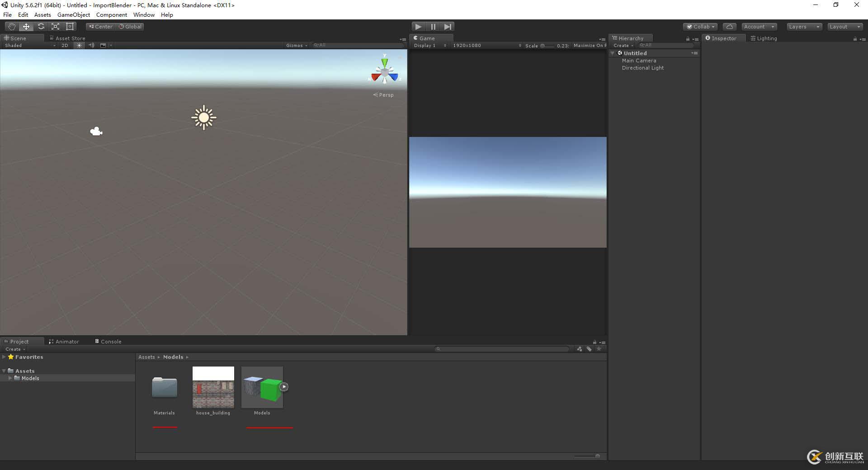Select Main Camera in Hierarchy
The width and height of the screenshot is (868, 470).
pyautogui.click(x=639, y=61)
